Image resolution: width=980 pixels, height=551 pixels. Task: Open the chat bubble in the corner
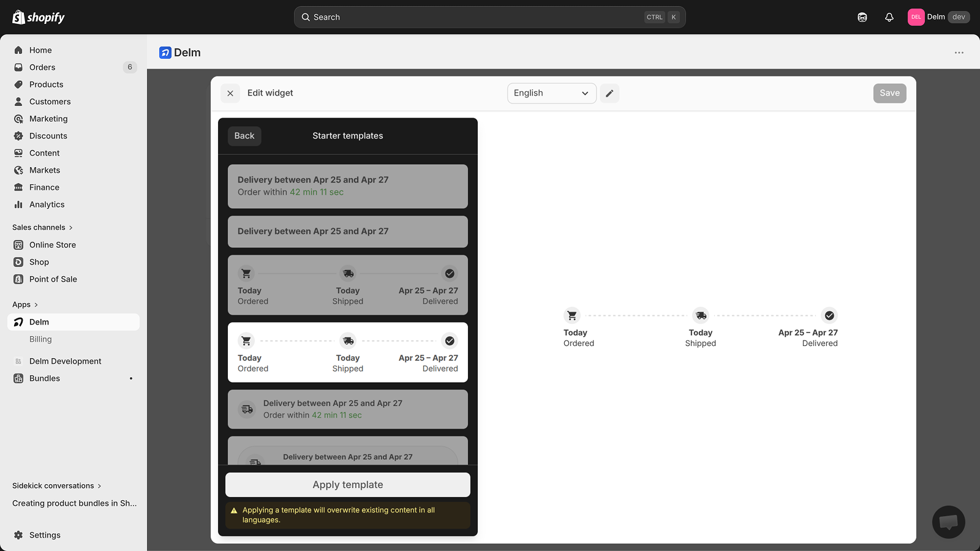(948, 522)
